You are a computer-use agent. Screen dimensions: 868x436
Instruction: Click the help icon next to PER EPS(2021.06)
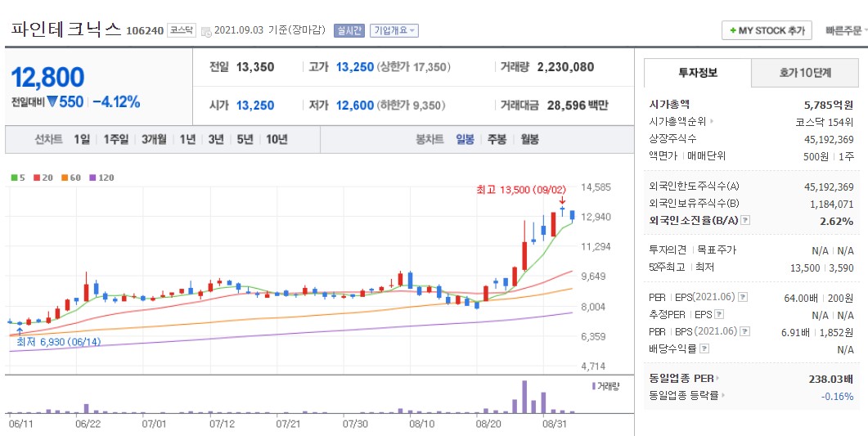point(742,298)
